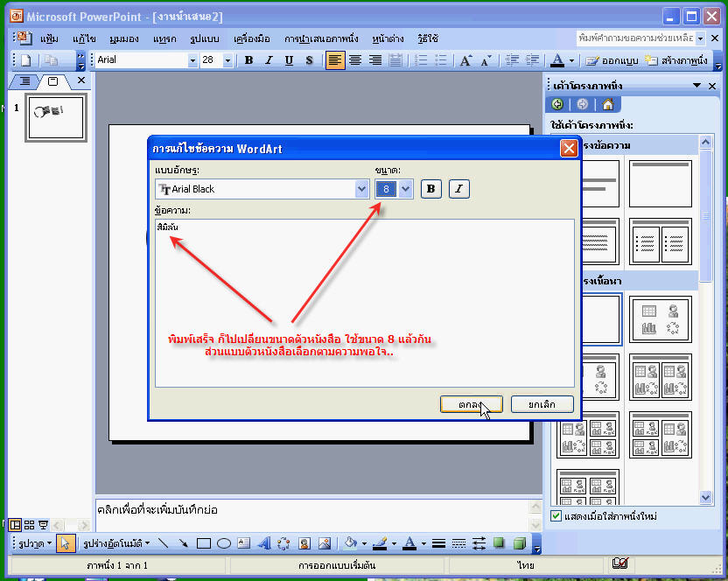Choose the Oval shape tool
Screen dimensions: 728x581
coord(224,542)
